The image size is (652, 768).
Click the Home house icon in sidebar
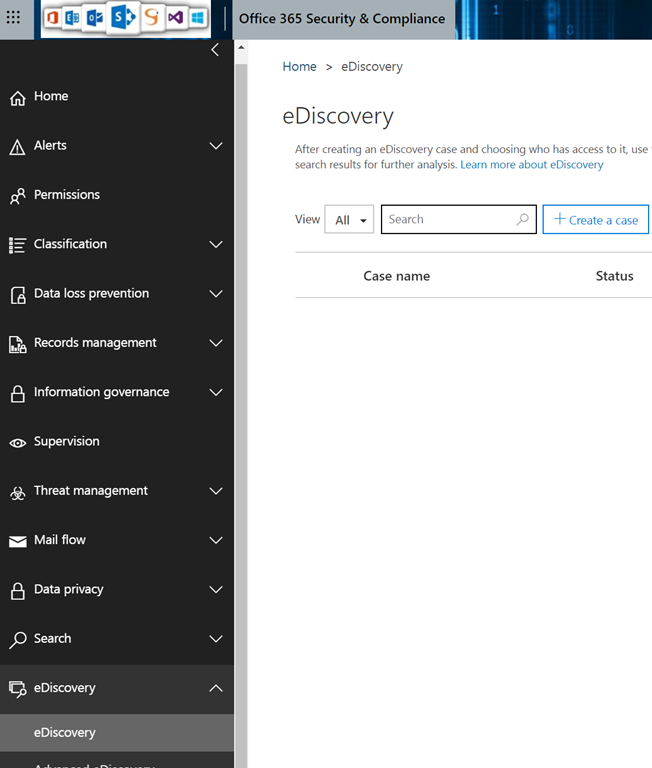click(x=17, y=97)
